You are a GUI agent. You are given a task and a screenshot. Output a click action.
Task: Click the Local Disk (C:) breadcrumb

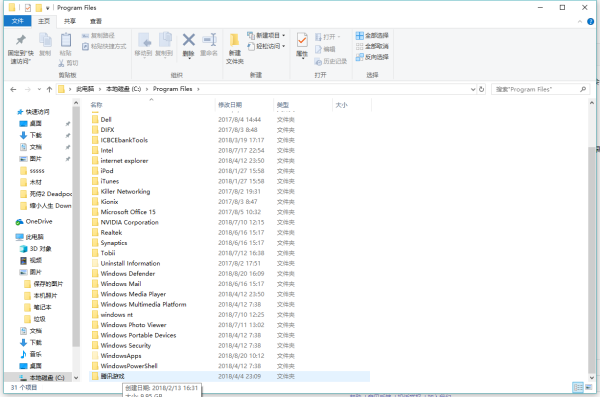point(123,89)
